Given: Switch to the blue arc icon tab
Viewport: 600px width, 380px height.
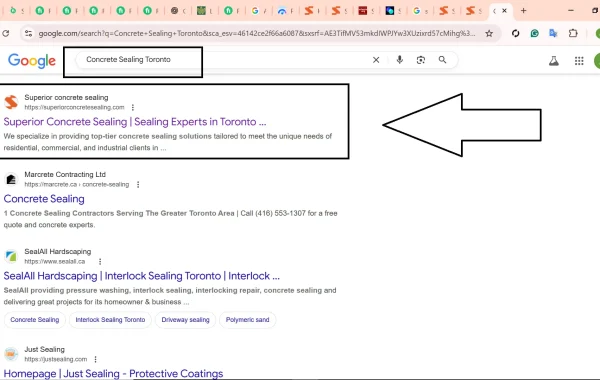Looking at the screenshot, I should click(x=282, y=11).
